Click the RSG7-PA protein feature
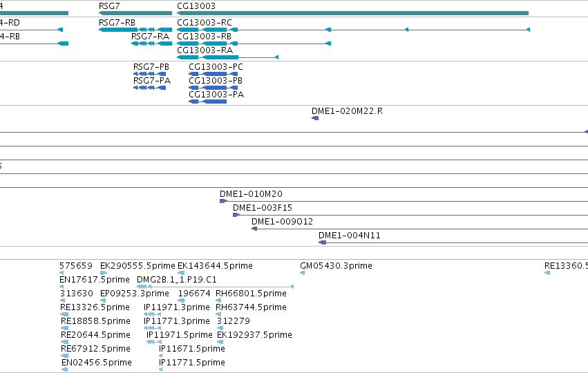Screen dimensions: 588x373 150,88
